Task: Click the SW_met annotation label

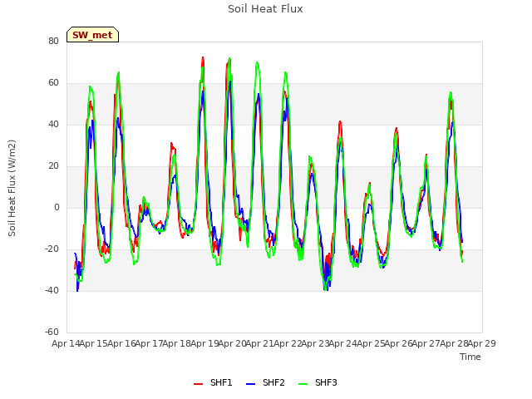Action: [92, 35]
